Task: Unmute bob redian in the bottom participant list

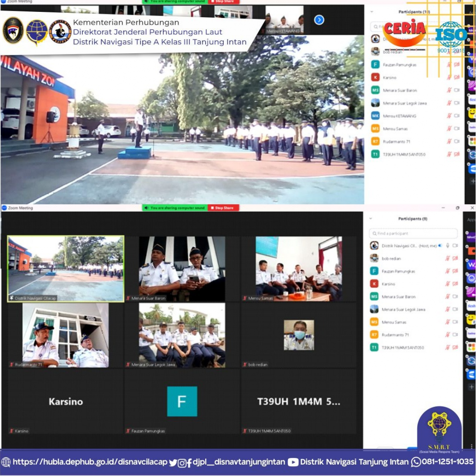Action: pos(447,258)
